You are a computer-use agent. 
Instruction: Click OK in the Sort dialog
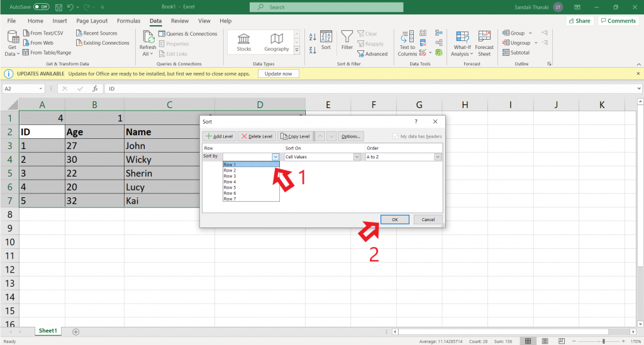pyautogui.click(x=395, y=219)
